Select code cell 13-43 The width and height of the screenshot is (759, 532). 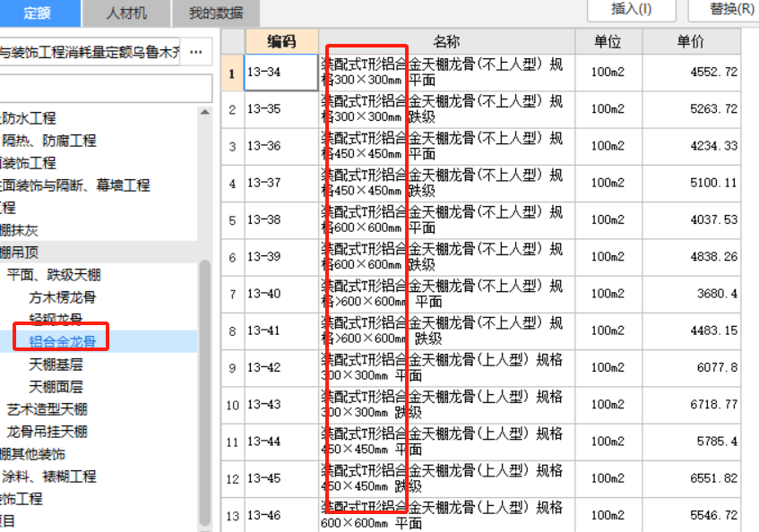click(x=281, y=404)
